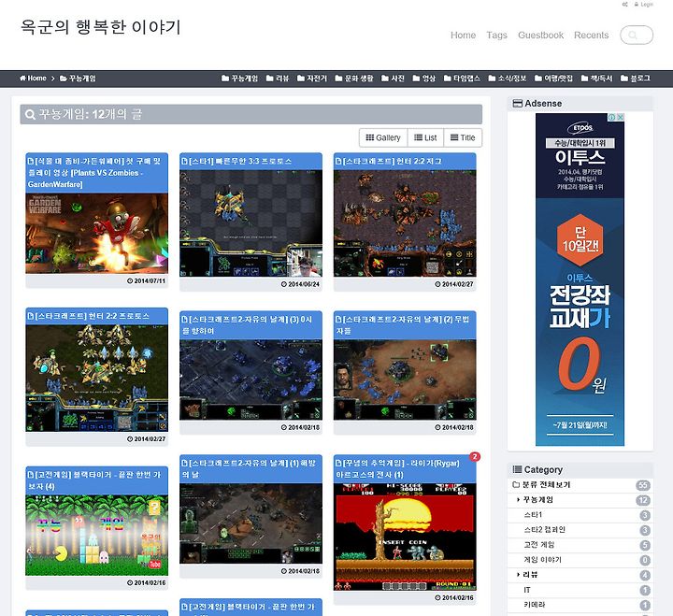Collapse 꾸농게임 arrow in Category sidebar
The height and width of the screenshot is (616, 673).
[x=518, y=500]
